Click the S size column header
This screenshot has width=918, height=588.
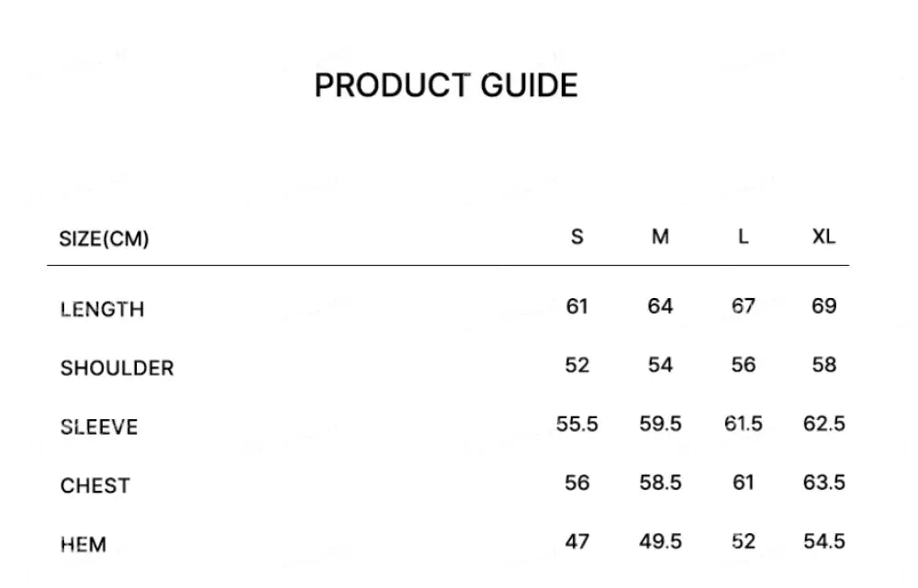(577, 237)
